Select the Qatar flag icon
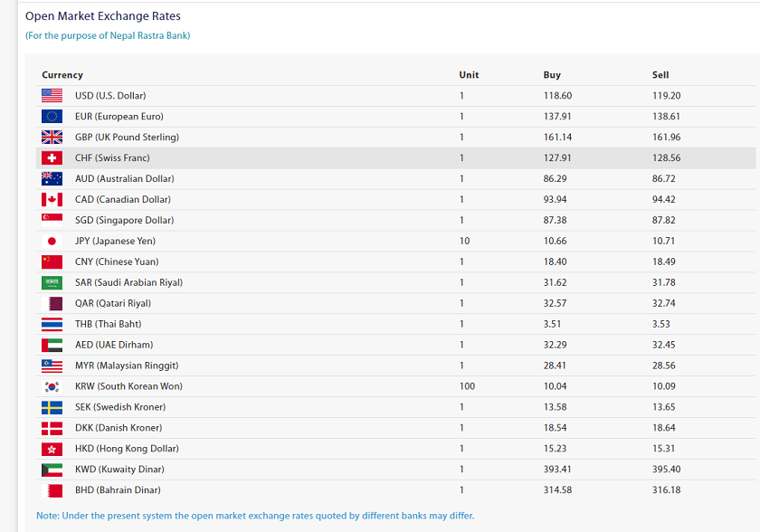Screen dimensions: 760x532 (x=52, y=303)
